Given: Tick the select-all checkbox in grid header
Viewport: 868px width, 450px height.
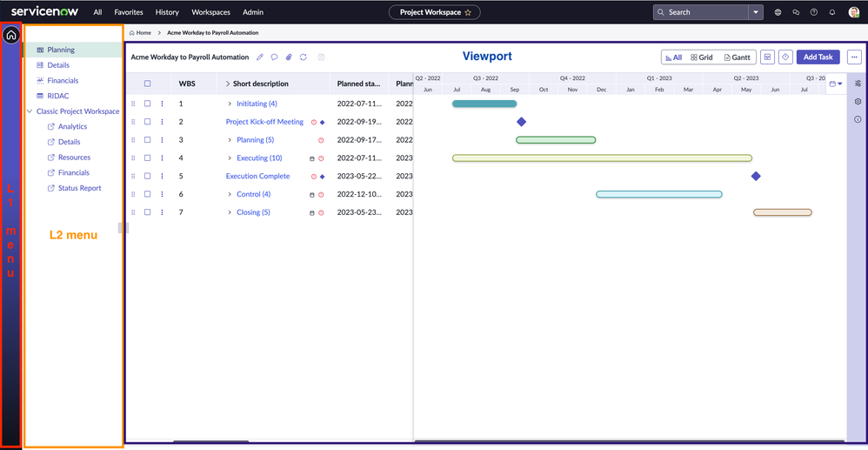Looking at the screenshot, I should tap(147, 84).
